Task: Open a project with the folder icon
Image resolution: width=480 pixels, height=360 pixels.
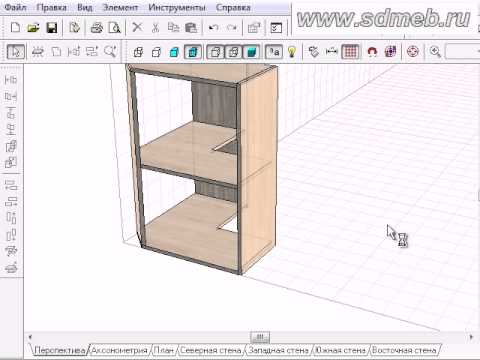Action: [x=33, y=28]
